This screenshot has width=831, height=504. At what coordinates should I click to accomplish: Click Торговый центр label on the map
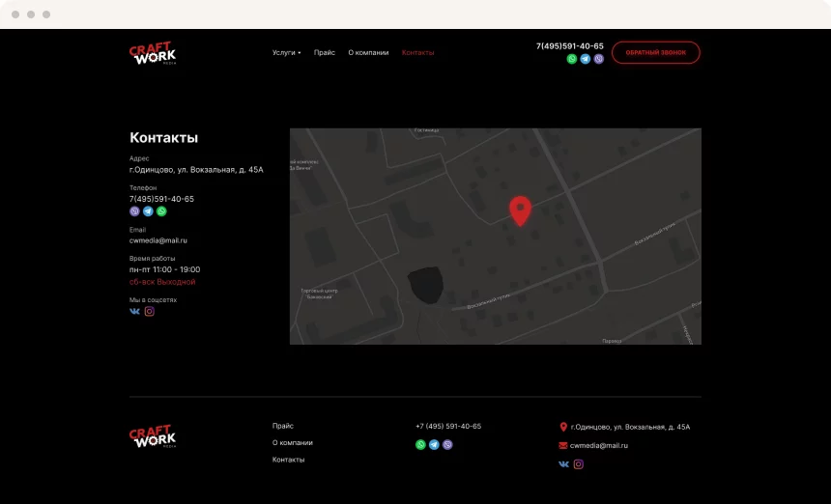click(x=319, y=294)
